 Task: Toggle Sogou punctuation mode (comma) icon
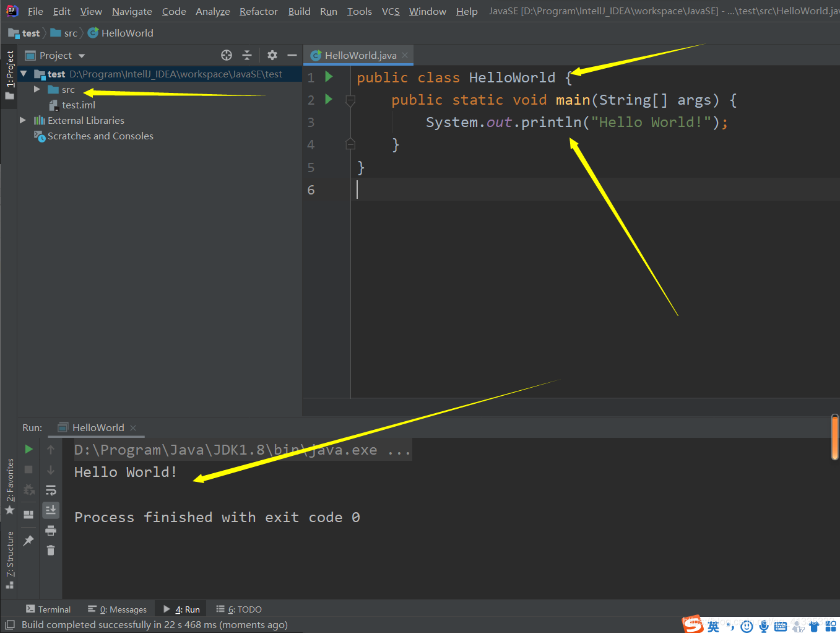coord(730,627)
